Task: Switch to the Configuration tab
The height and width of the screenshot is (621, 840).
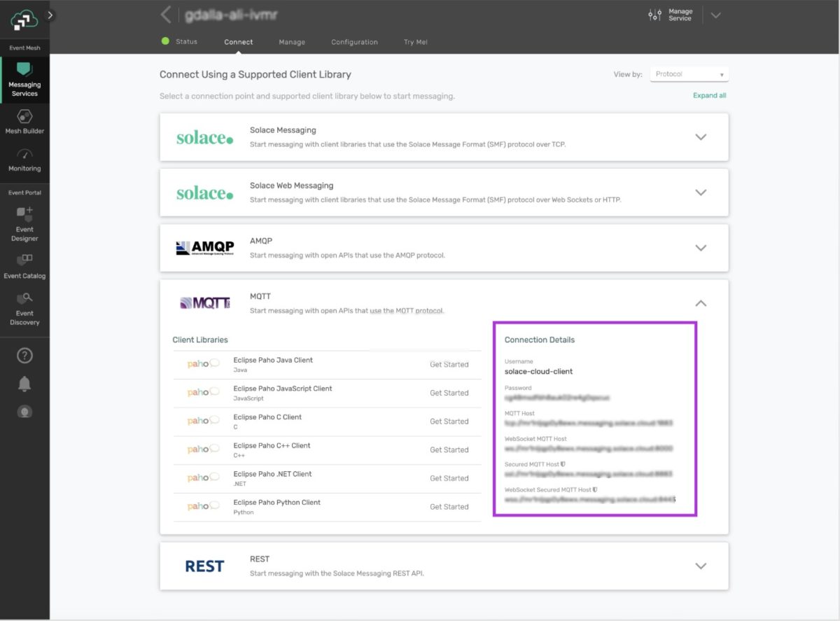Action: pyautogui.click(x=354, y=42)
